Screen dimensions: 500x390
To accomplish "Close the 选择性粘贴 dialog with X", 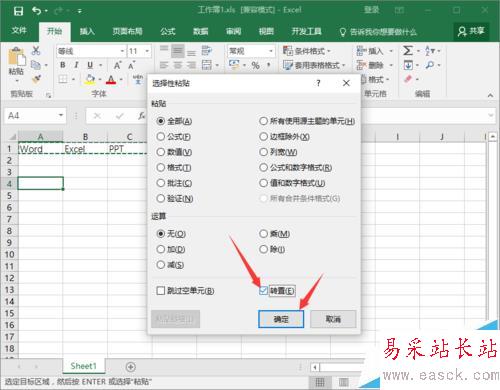I will pyautogui.click(x=346, y=83).
